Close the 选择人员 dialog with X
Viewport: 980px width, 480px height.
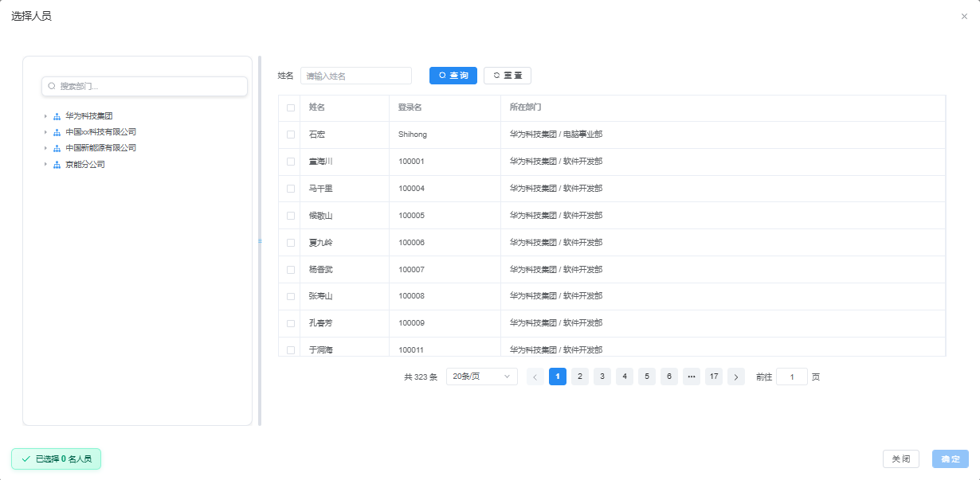(964, 16)
